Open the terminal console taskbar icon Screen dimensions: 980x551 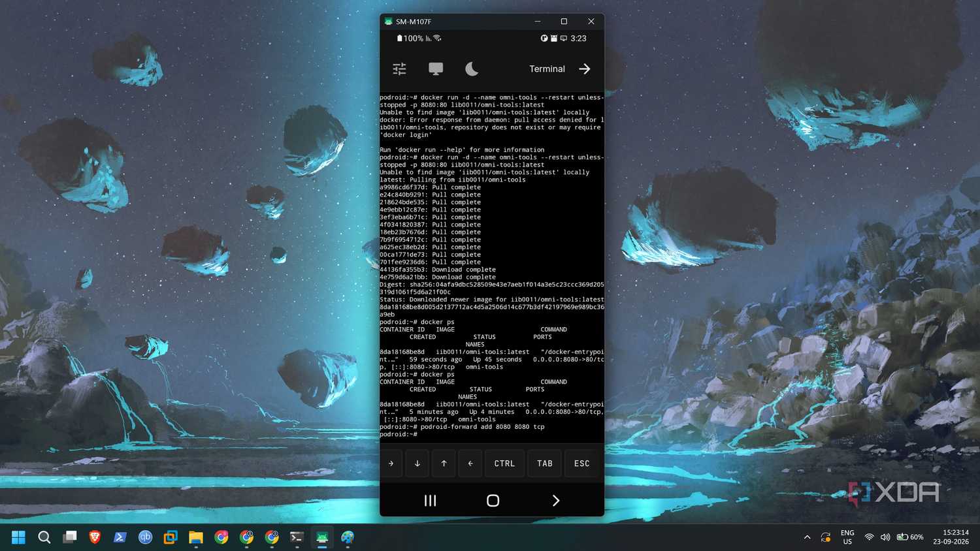[297, 537]
